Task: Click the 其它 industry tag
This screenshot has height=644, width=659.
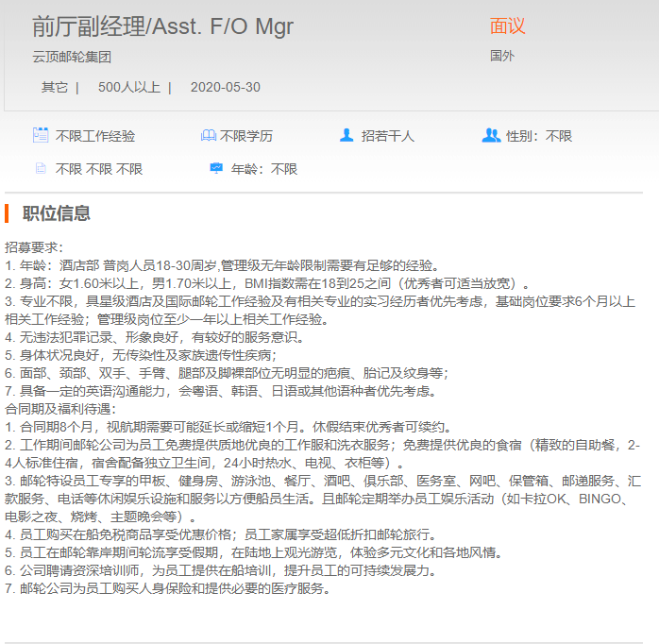Action: tap(54, 87)
